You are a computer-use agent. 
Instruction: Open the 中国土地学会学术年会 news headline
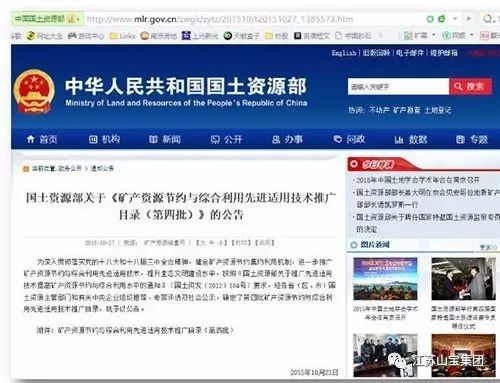(418, 180)
